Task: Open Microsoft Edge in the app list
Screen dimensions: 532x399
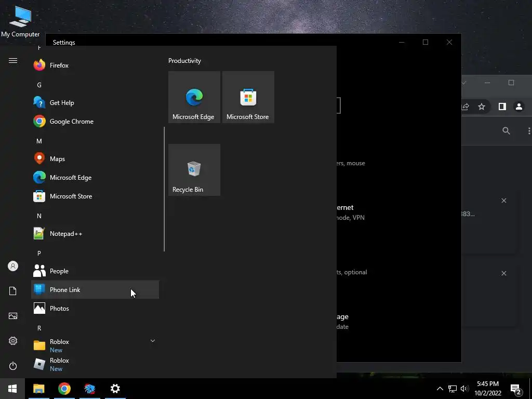Action: tap(95, 177)
